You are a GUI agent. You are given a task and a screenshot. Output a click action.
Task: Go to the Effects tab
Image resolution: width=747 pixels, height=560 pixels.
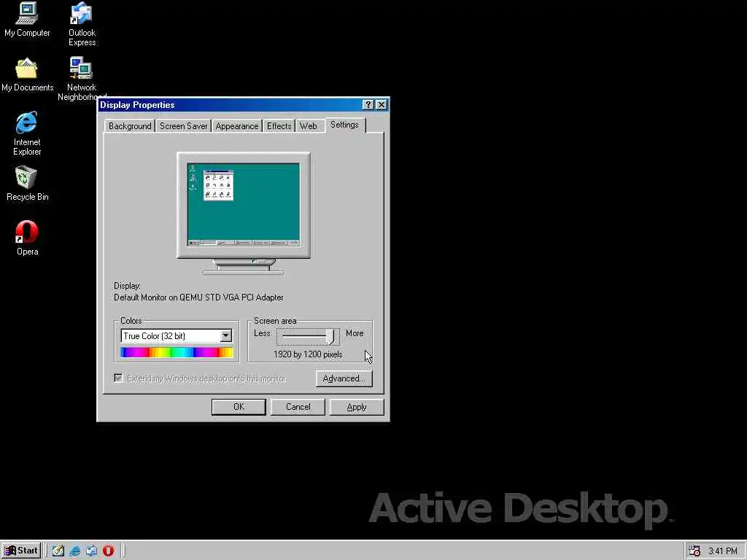(x=279, y=125)
